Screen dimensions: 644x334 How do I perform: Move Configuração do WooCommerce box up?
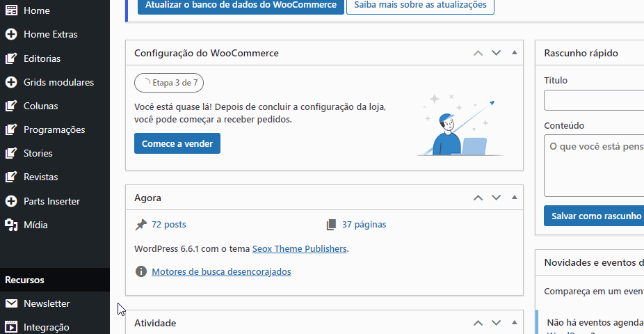(478, 53)
